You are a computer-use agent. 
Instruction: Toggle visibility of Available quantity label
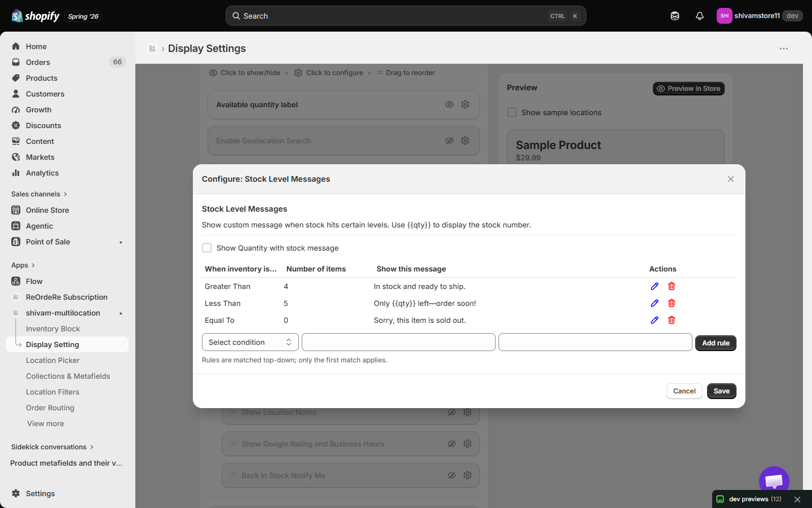click(449, 104)
